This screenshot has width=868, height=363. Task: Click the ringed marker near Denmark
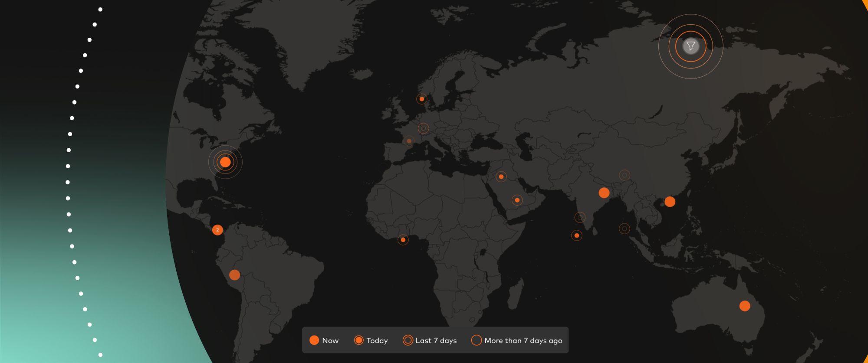click(x=422, y=99)
